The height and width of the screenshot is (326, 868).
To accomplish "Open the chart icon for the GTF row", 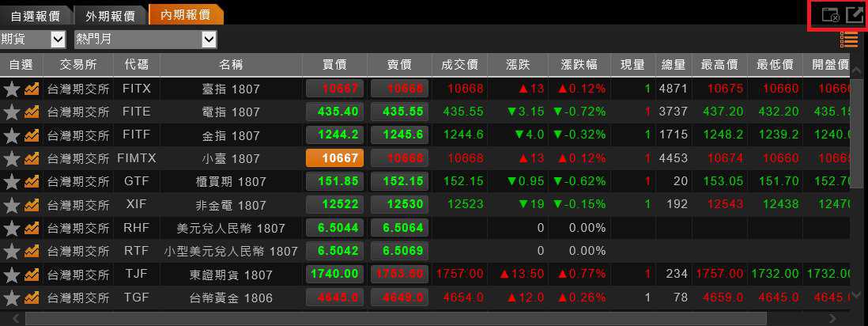I will [32, 182].
